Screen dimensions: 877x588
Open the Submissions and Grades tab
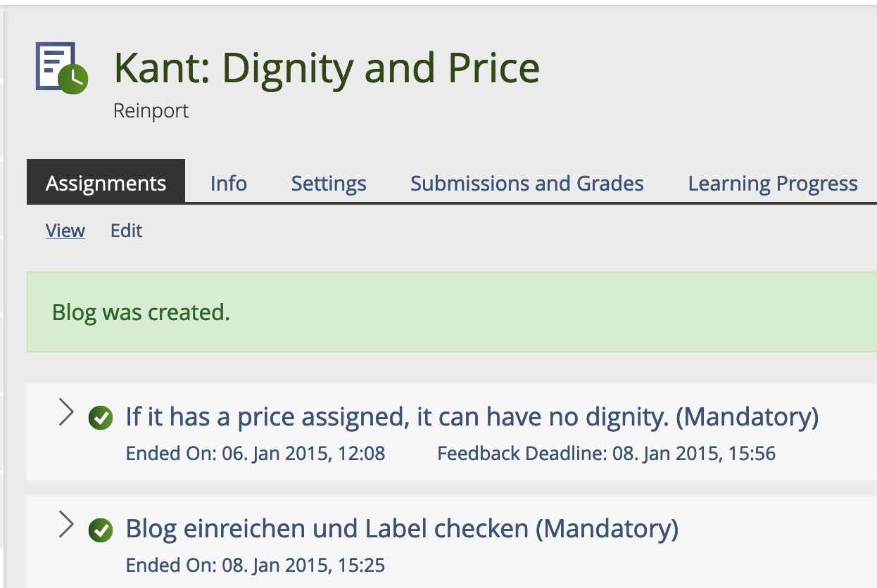(x=526, y=184)
